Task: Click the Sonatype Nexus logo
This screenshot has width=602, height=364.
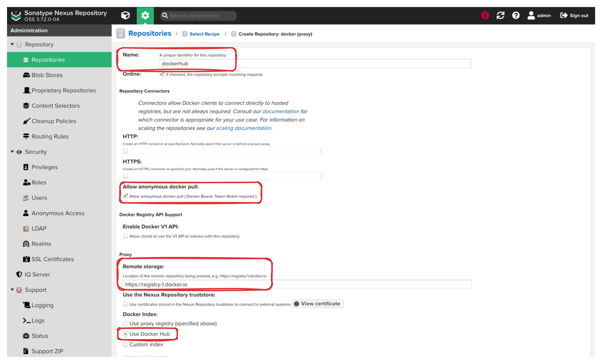Action: [x=16, y=16]
